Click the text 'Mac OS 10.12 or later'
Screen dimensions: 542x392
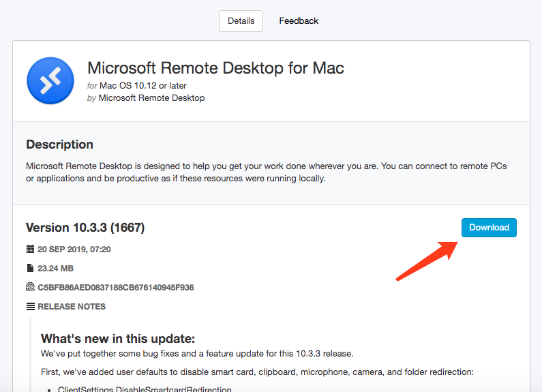pyautogui.click(x=143, y=85)
